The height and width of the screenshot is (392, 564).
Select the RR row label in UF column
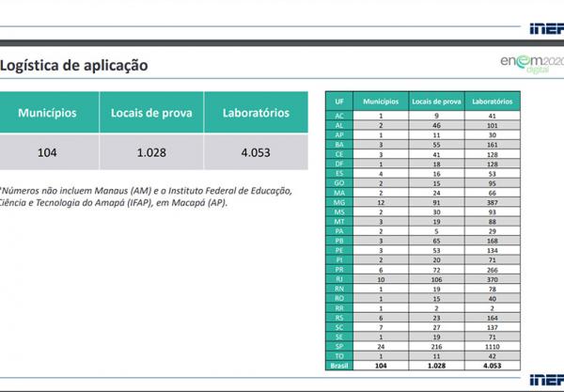tap(339, 308)
